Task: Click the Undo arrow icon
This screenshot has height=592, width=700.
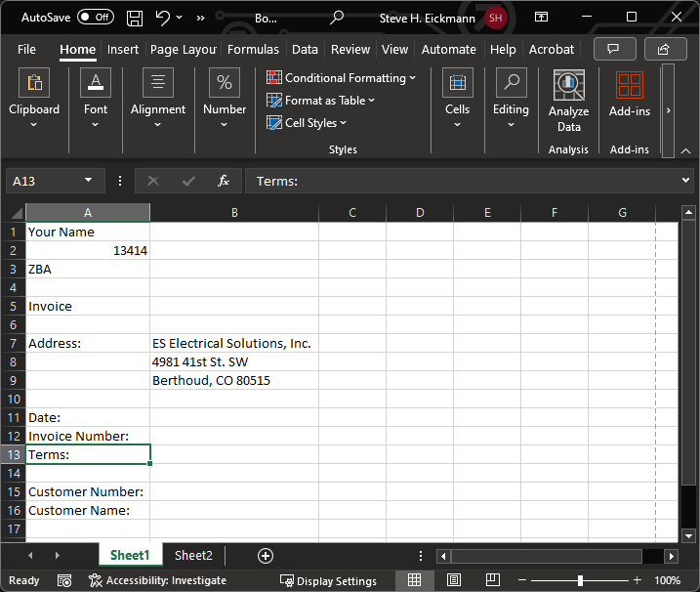Action: tap(162, 18)
